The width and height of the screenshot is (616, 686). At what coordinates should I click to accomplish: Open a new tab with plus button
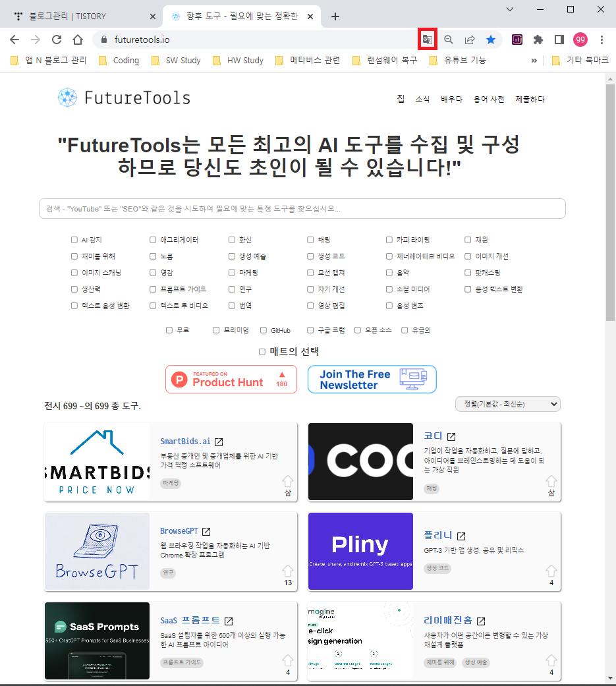coord(335,16)
